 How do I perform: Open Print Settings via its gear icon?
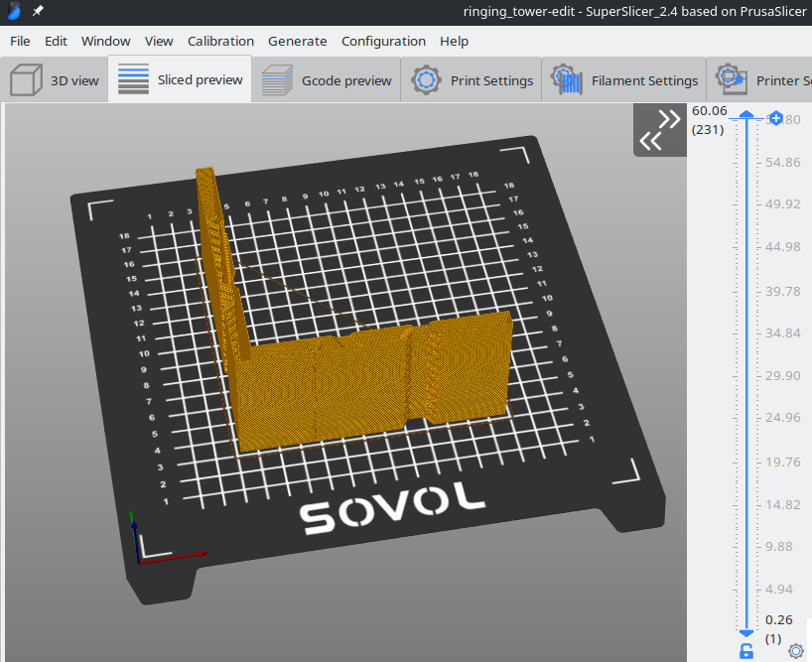(x=425, y=80)
